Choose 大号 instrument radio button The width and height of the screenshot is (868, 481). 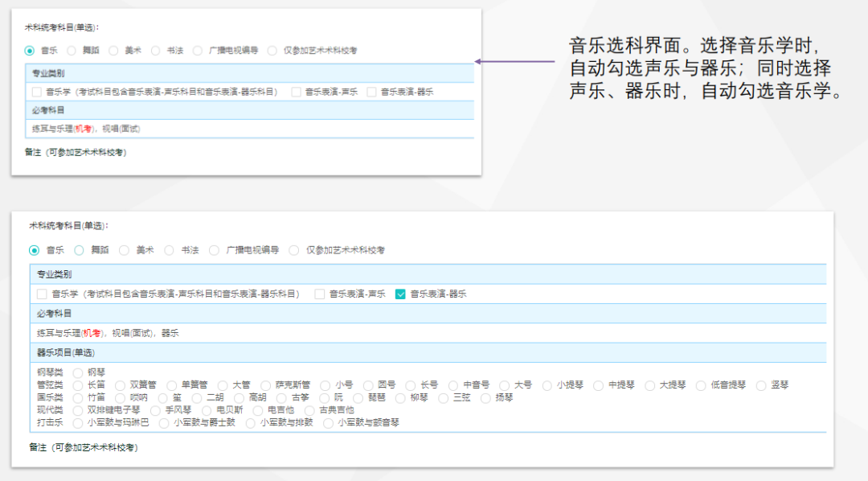point(504,385)
